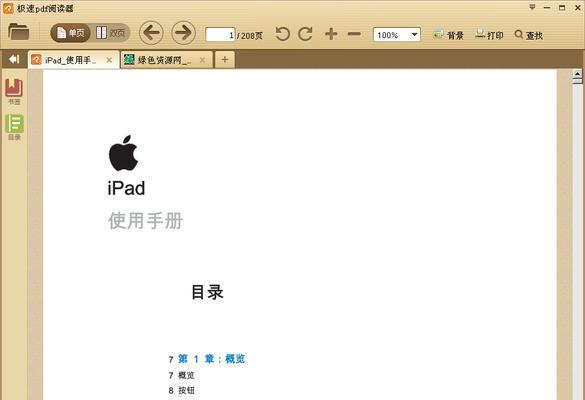585x400 pixels.
Task: Print the document 打印
Action: (x=489, y=35)
